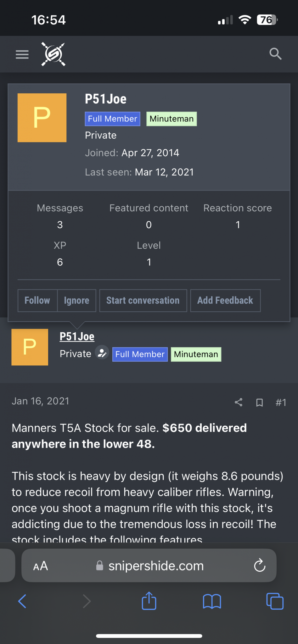The height and width of the screenshot is (644, 298).
Task: Tap the post number #1 link
Action: click(281, 402)
